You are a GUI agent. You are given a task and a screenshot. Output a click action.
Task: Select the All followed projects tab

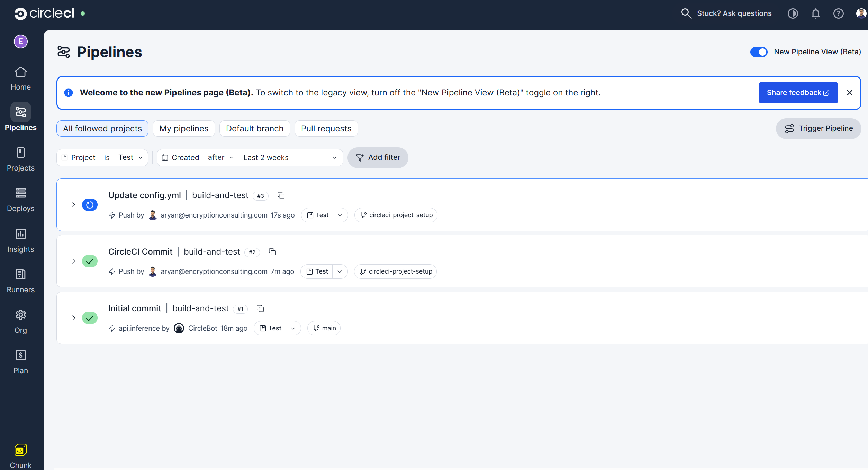tap(102, 129)
